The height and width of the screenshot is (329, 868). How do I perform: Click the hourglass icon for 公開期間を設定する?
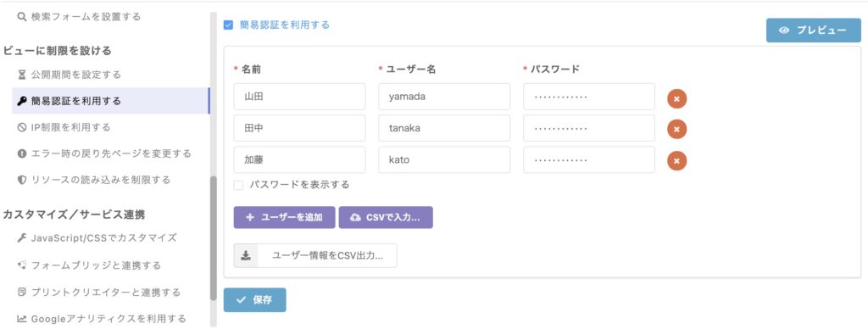(x=22, y=75)
